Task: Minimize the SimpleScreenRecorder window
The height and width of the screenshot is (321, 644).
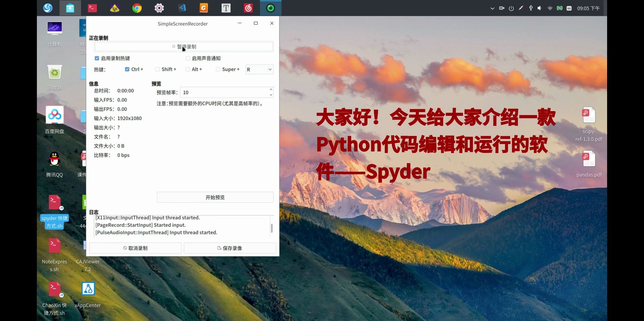Action: click(240, 23)
